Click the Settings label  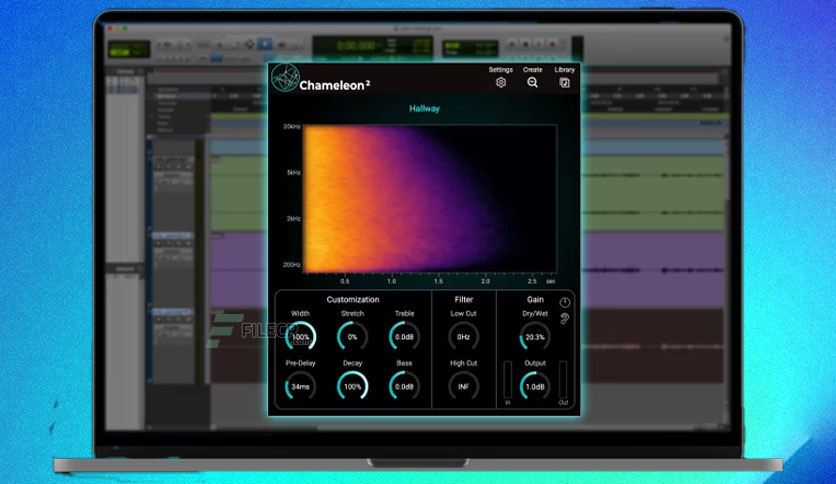(501, 70)
